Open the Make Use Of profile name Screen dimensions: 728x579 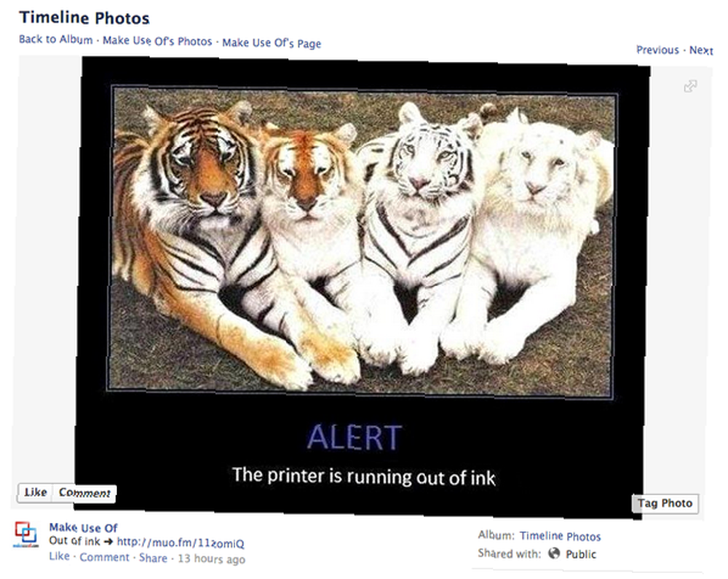[x=83, y=528]
